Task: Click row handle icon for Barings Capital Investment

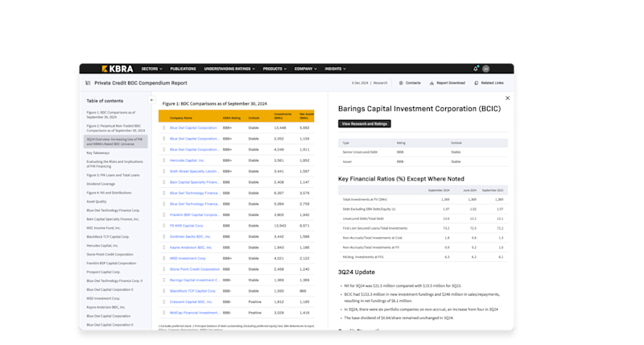Action: pyautogui.click(x=164, y=280)
